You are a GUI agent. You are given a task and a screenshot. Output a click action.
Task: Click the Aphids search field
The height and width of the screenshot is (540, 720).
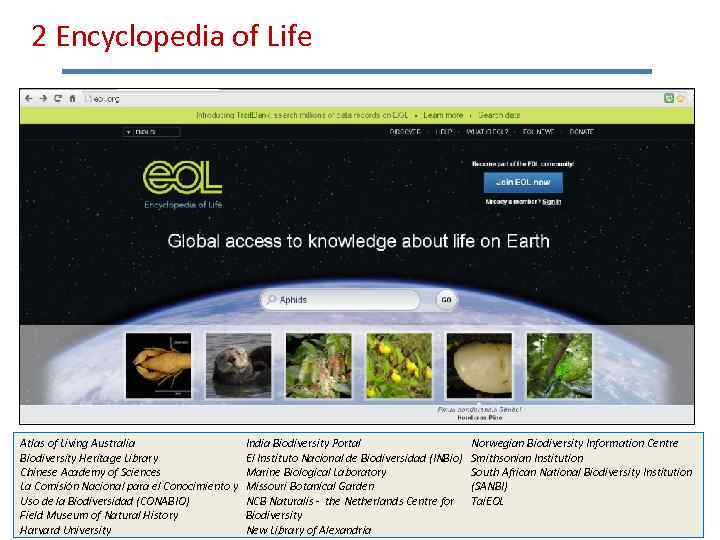[341, 300]
